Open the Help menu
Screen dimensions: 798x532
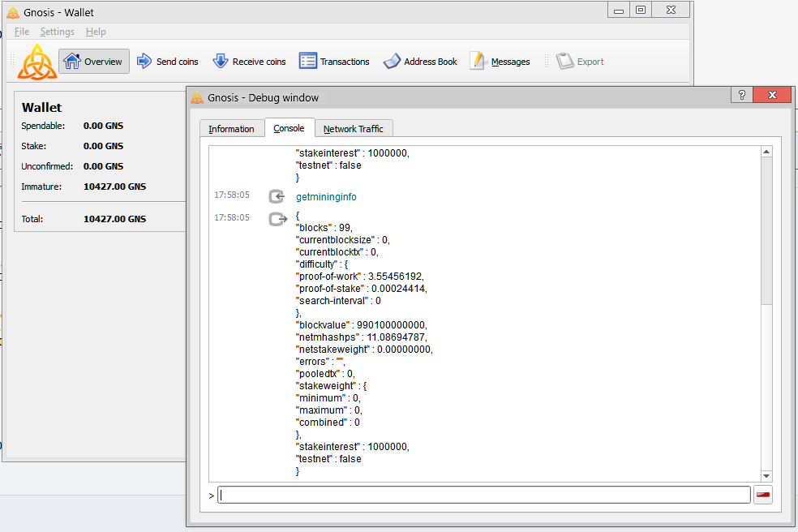[x=96, y=32]
